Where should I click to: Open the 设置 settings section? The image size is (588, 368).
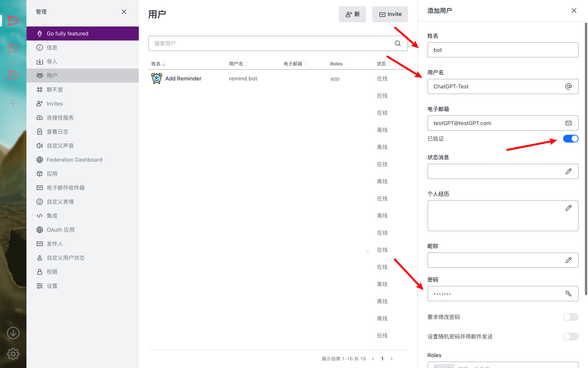click(x=83, y=286)
